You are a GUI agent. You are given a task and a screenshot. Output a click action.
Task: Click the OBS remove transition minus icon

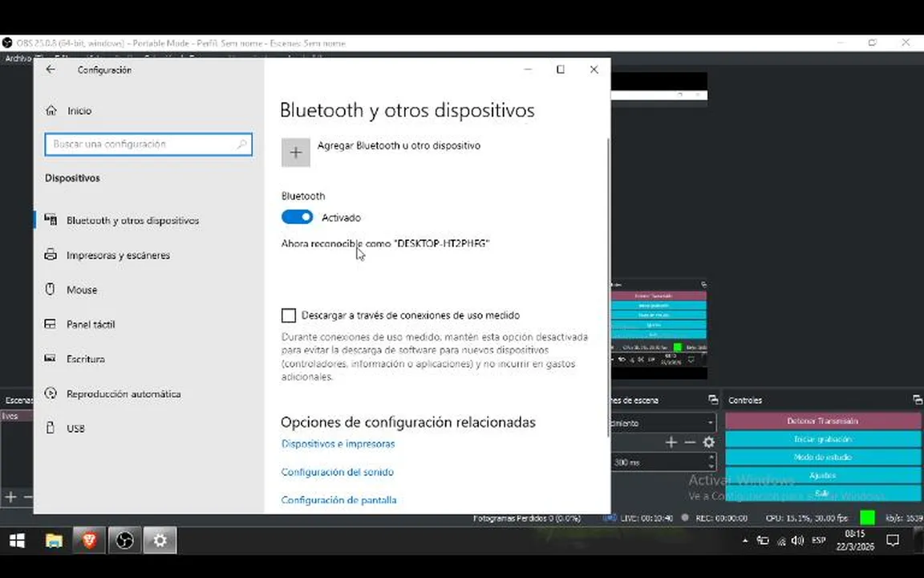click(690, 442)
